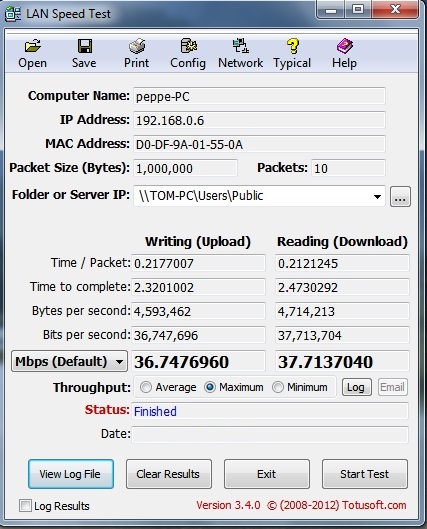Select the Minimum throughput option
The height and width of the screenshot is (529, 427).
pos(278,387)
